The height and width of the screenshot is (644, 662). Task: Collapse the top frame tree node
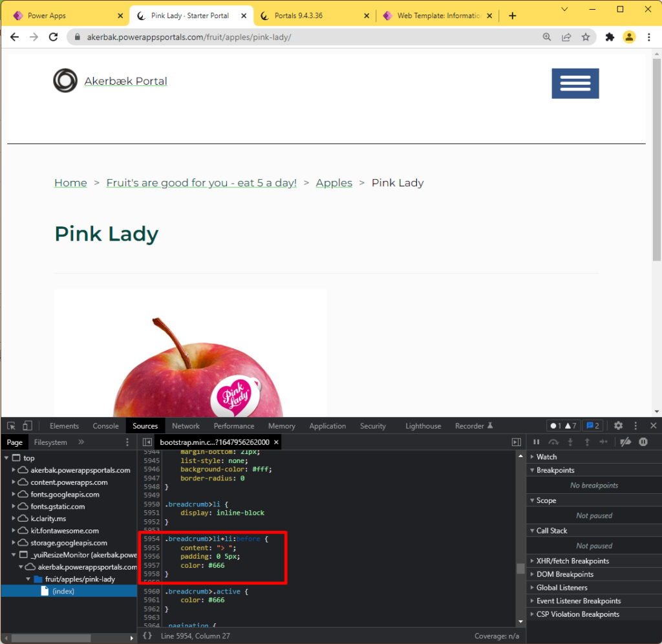[x=6, y=458]
